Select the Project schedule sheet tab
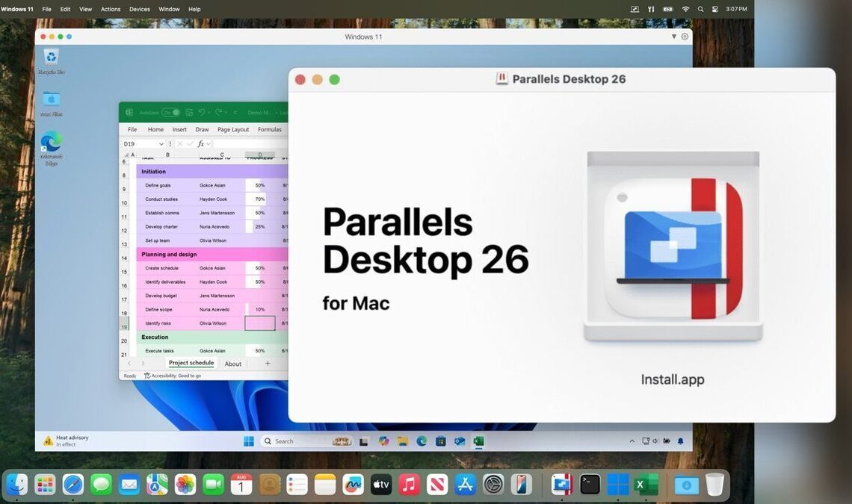Screen dimensions: 852x504 (191, 363)
